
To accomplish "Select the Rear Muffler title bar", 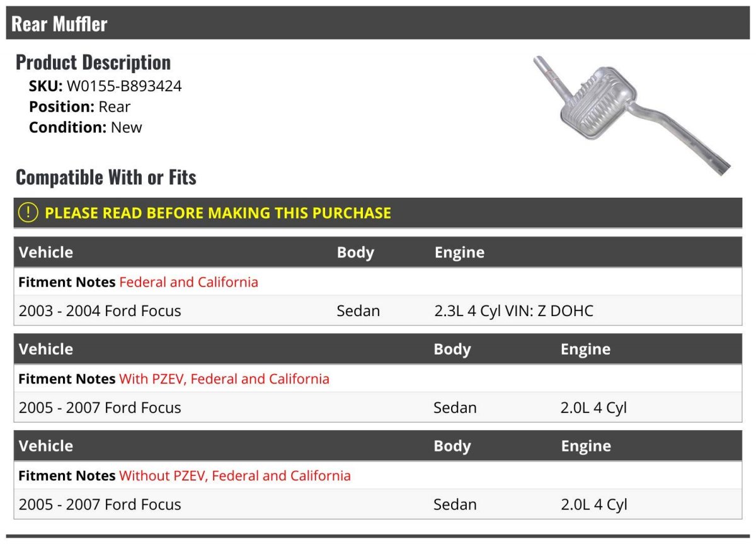I will tap(378, 23).
